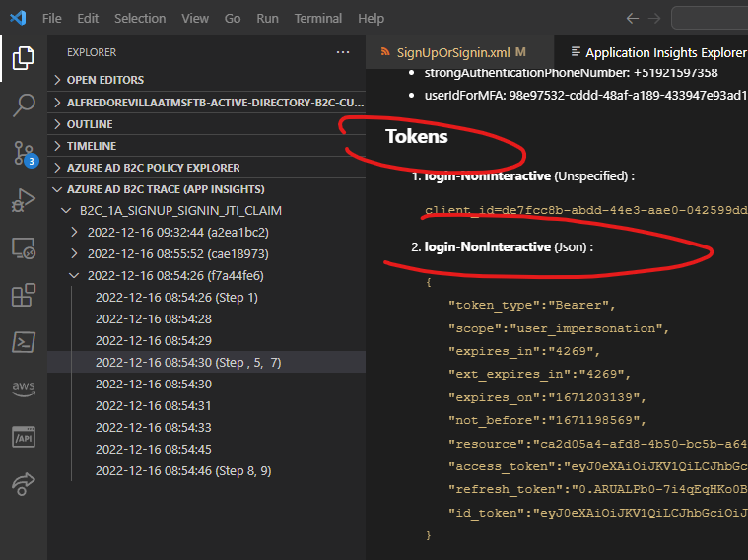Expand trace 08:55:52 (cae18973)
This screenshot has width=748, height=560.
pos(207,254)
